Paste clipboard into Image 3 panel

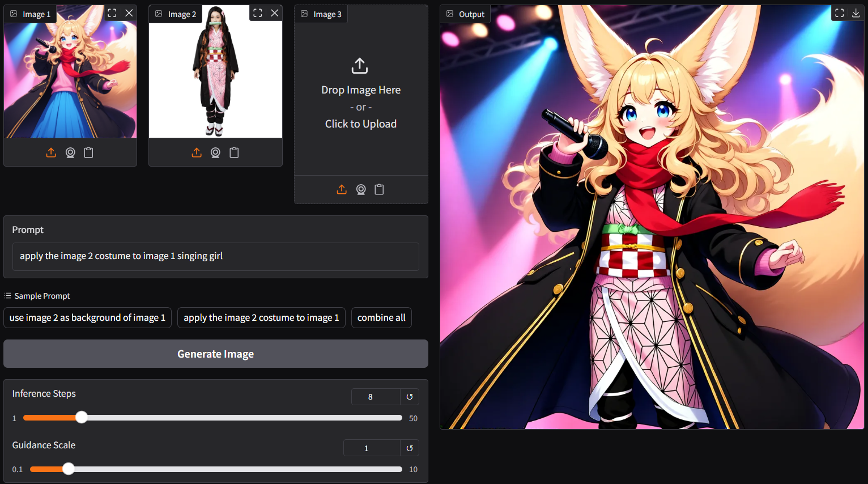379,189
